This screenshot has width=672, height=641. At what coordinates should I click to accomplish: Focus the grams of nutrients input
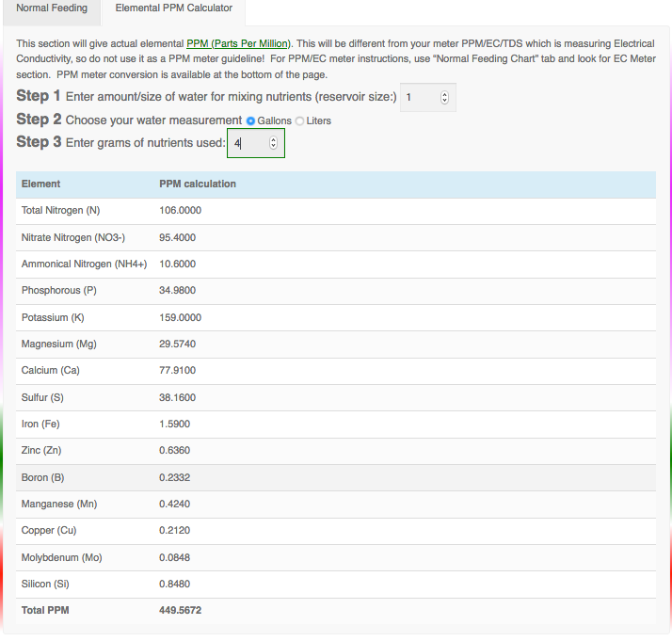tap(248, 144)
